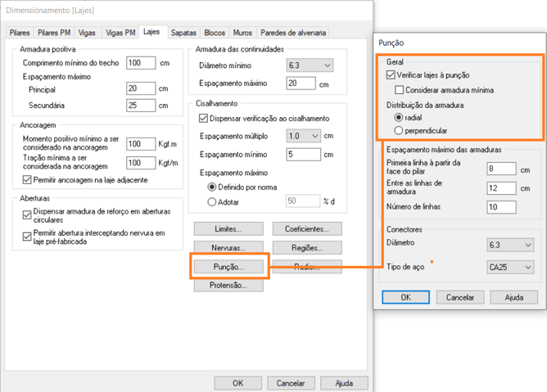Toggle 'Permitir ancoragem na laje adjacente'
Image resolution: width=547 pixels, height=392 pixels.
pyautogui.click(x=26, y=179)
